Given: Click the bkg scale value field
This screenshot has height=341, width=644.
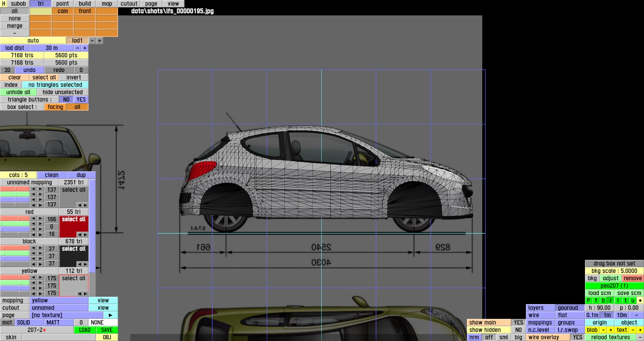Looking at the screenshot, I should (x=614, y=271).
